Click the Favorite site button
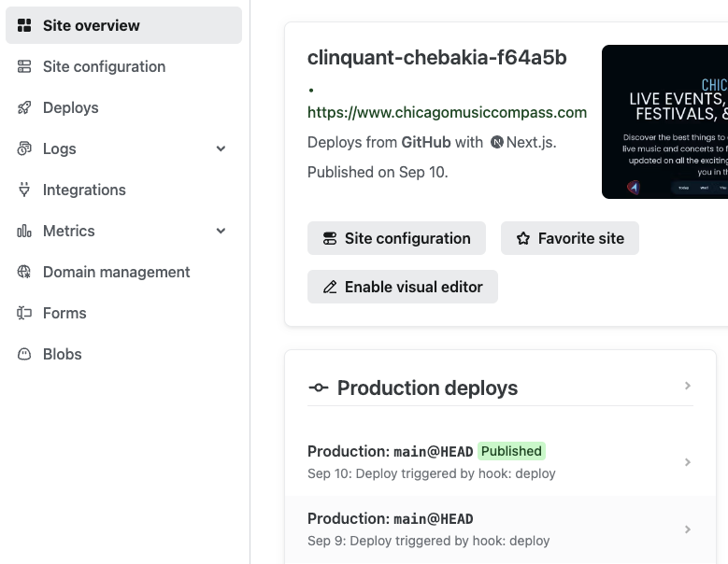 point(570,238)
